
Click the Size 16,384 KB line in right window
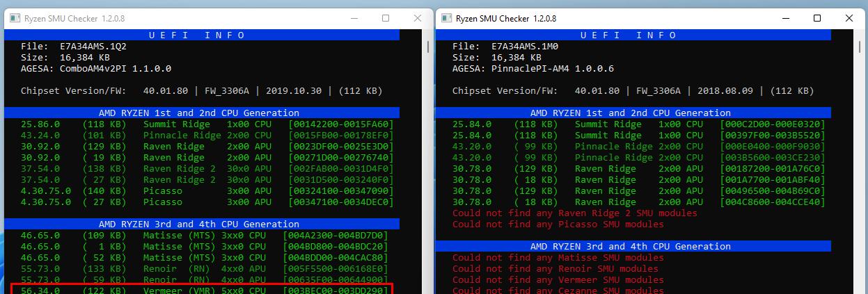pyautogui.click(x=497, y=58)
